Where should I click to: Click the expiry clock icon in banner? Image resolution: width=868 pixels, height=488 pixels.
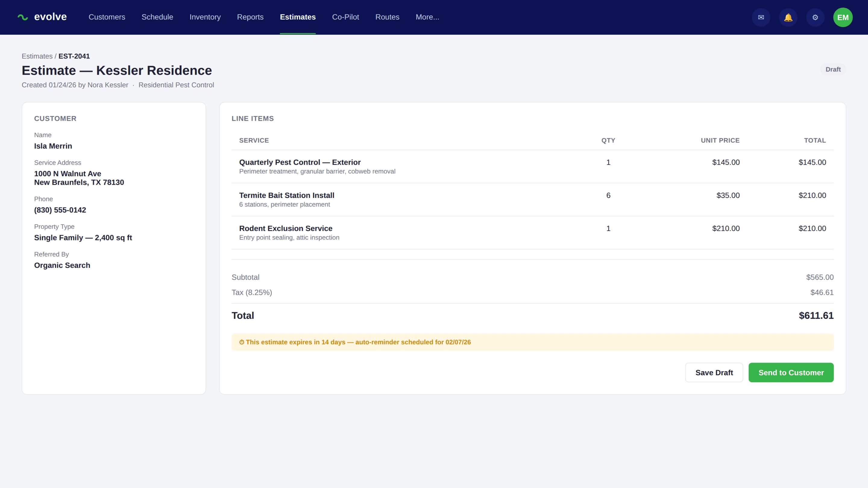point(242,342)
